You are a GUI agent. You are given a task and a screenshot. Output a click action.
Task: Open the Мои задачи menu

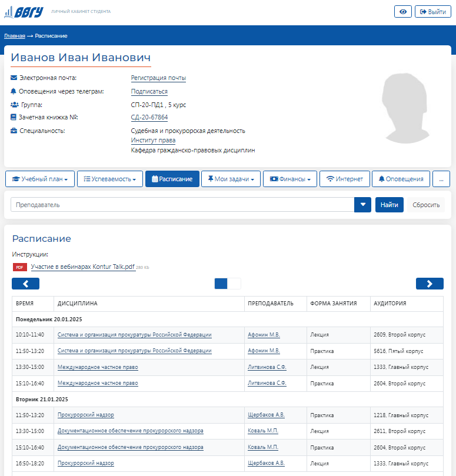(x=231, y=179)
